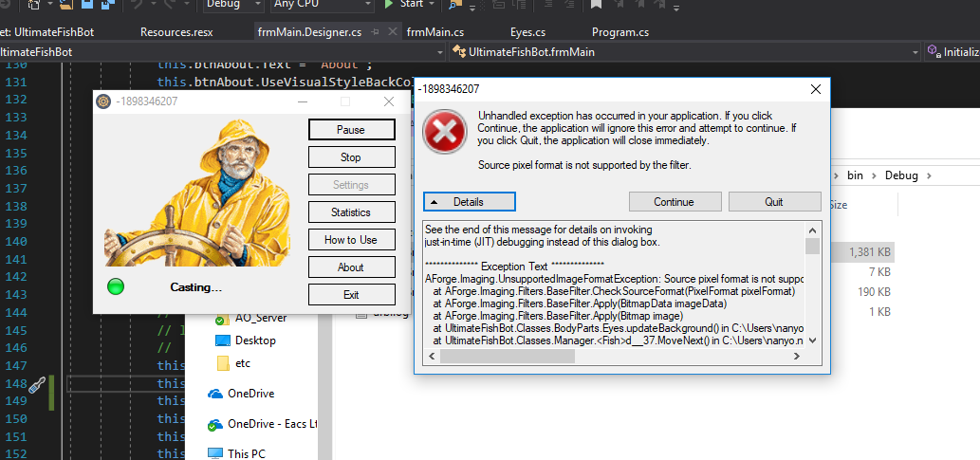Switch to the frmMain.cs tab
The width and height of the screenshot is (980, 460).
tap(435, 32)
